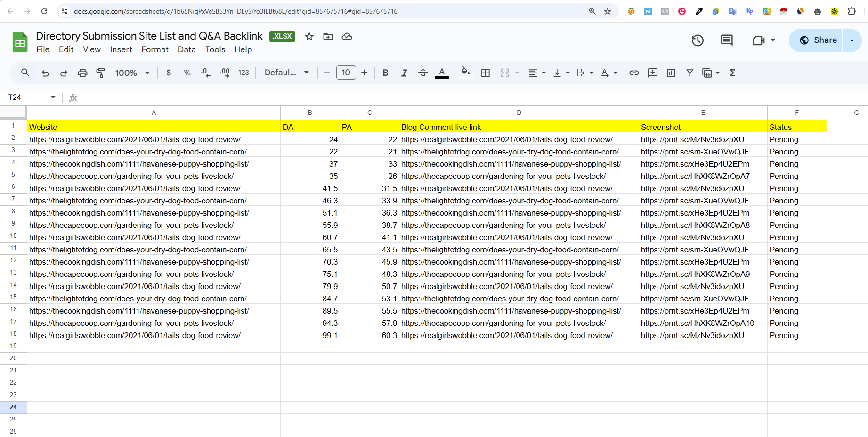Open fill color bucket picker
The width and height of the screenshot is (868, 437).
465,72
